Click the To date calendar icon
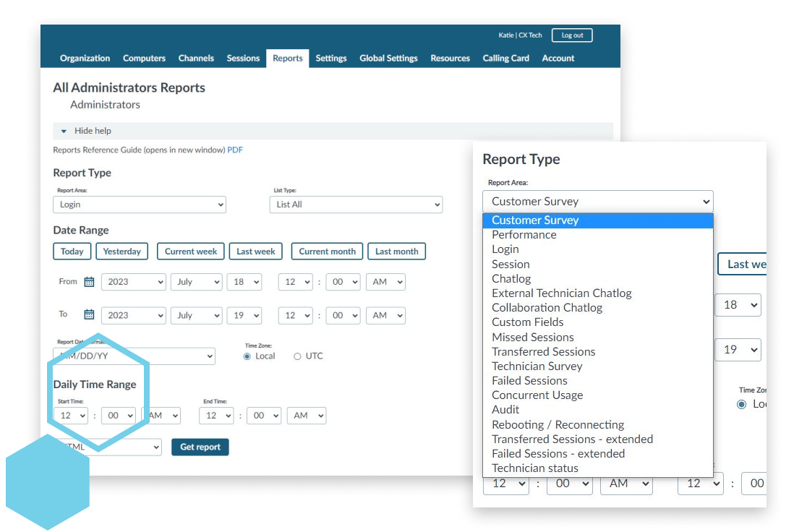 coord(89,314)
